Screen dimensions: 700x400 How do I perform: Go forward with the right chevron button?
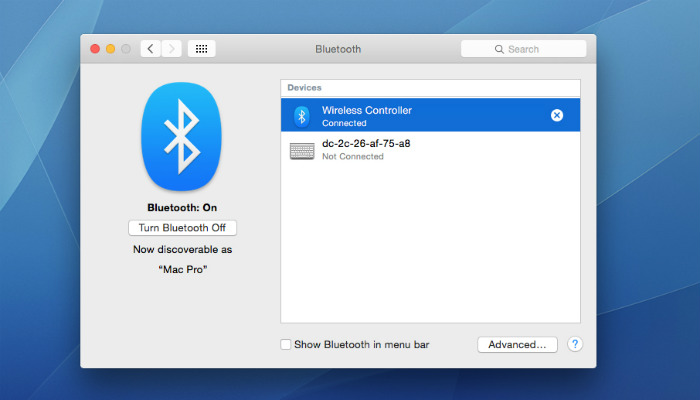click(172, 49)
